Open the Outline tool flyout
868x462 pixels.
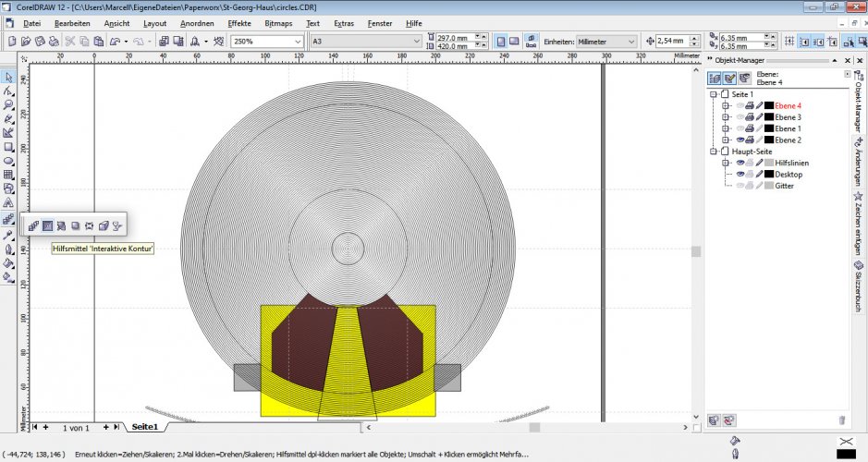(8, 249)
